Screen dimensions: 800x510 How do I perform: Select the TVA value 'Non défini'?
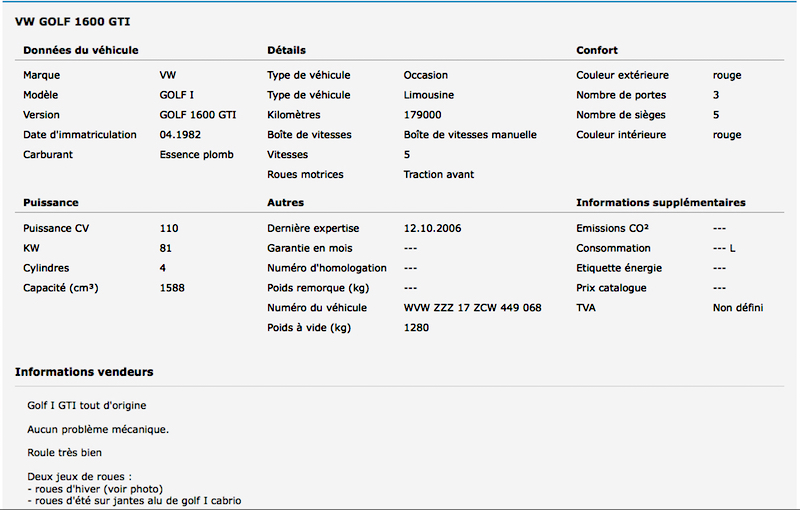pos(738,308)
